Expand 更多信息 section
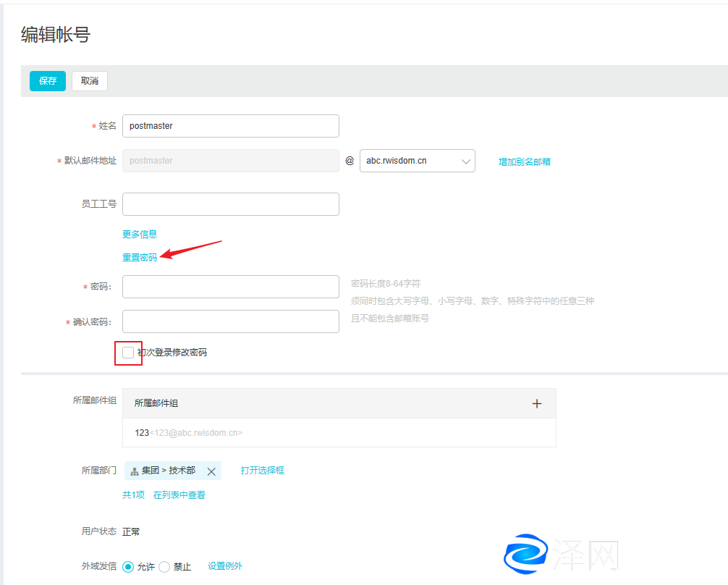The image size is (728, 585). tap(140, 234)
